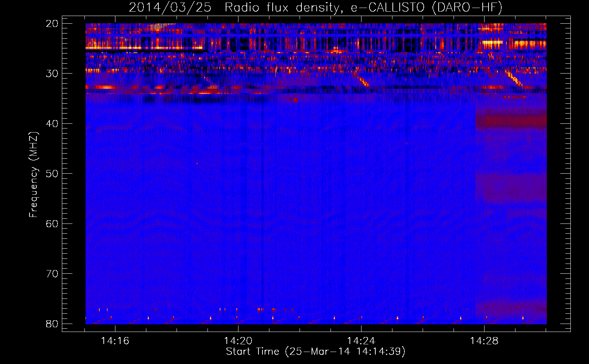589x364 pixels.
Task: Click the 50 frequency tick label
Action: coord(52,174)
